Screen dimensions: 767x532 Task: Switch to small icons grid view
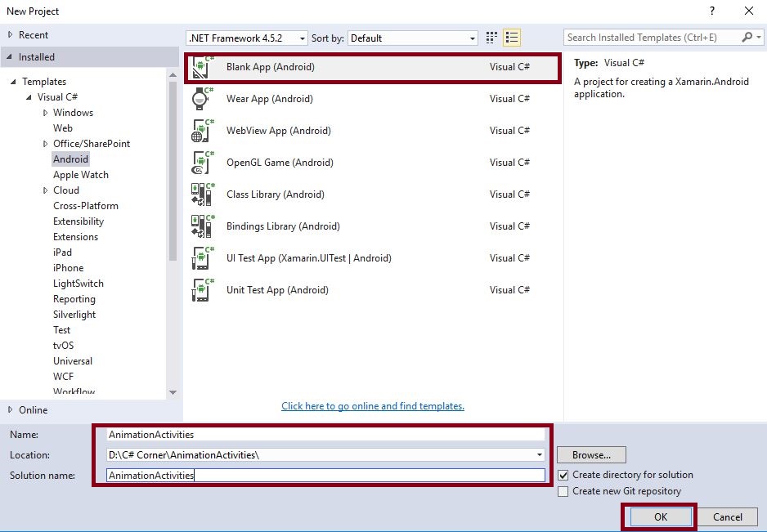491,38
